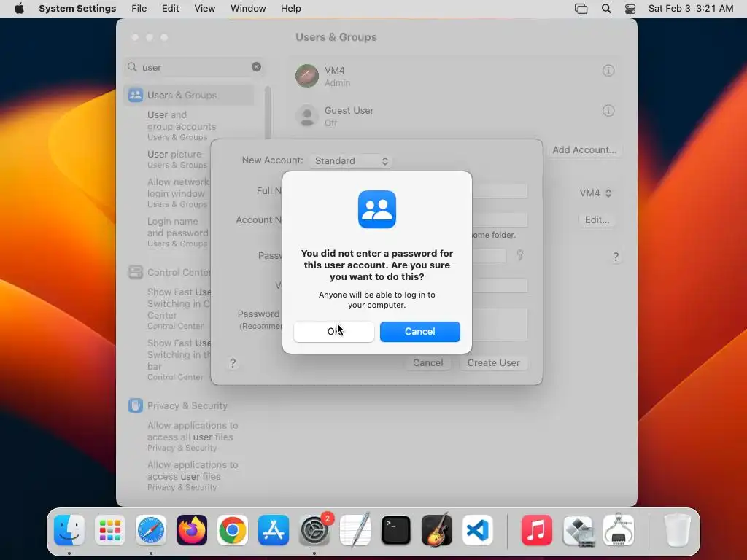
Task: Show info for VM4 Admin user
Action: 608,71
